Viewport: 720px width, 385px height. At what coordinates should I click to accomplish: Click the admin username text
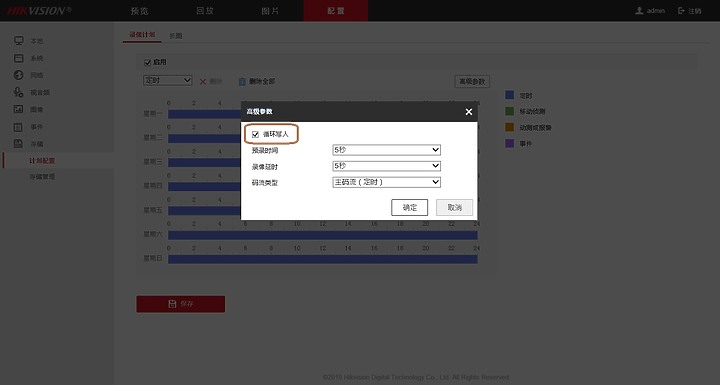click(656, 11)
